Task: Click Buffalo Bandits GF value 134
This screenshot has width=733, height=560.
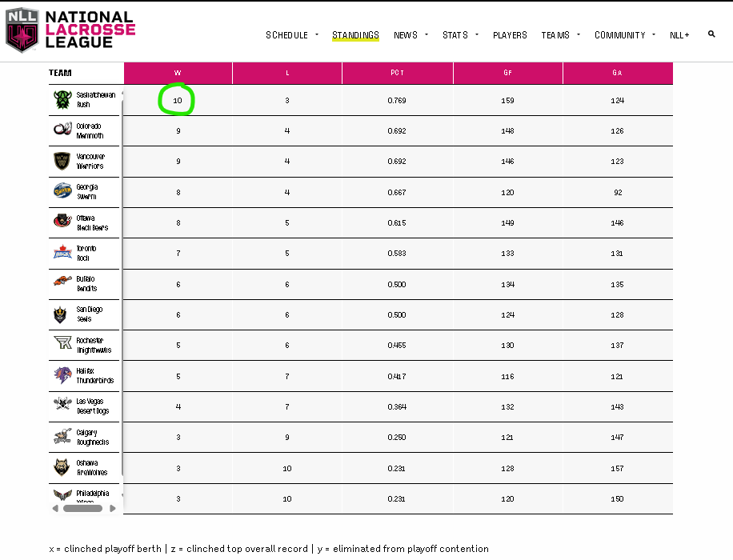Action: tap(507, 284)
